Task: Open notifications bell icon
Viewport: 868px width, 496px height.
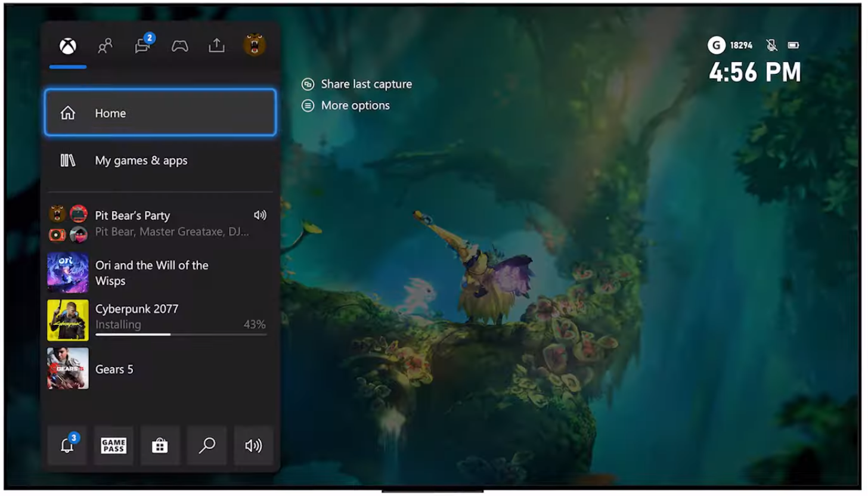Action: [x=67, y=445]
